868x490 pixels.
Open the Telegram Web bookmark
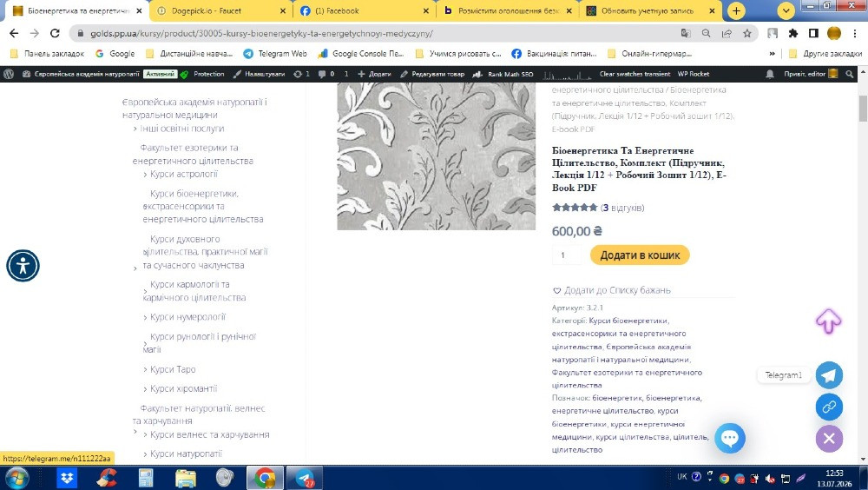click(x=275, y=54)
